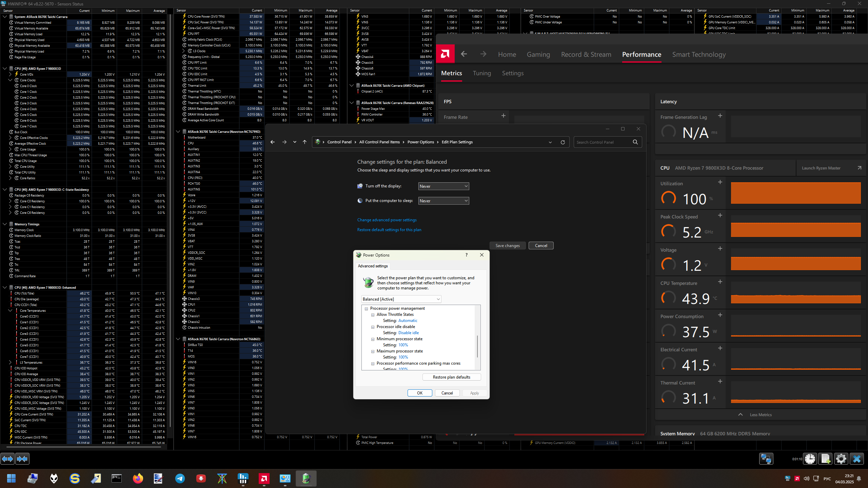Screen dimensions: 868x488
Task: Click the HWiNFO remote network monitors icon
Action: 766,459
